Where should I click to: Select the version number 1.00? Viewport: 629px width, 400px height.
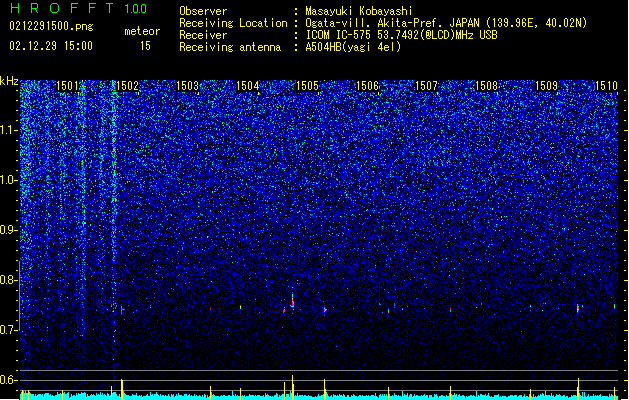[x=136, y=9]
